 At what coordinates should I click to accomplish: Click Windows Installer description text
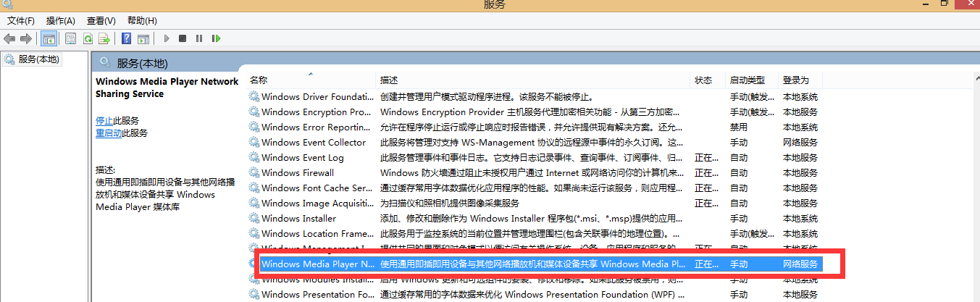532,218
